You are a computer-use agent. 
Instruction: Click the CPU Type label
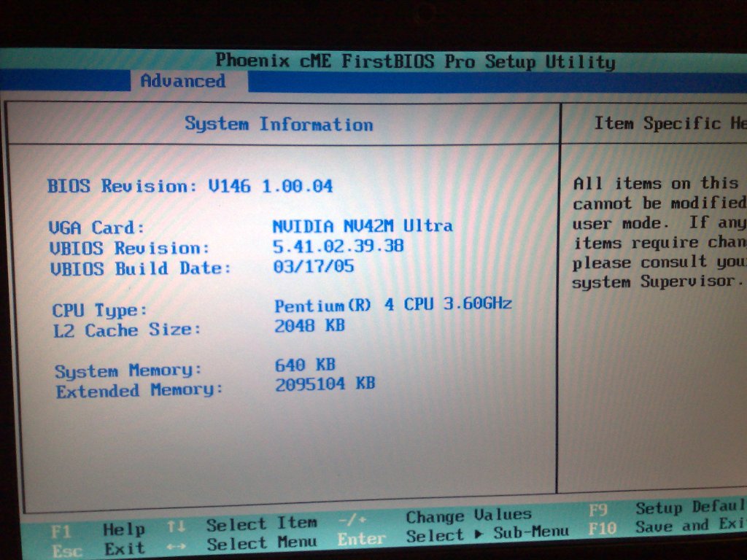tap(99, 311)
